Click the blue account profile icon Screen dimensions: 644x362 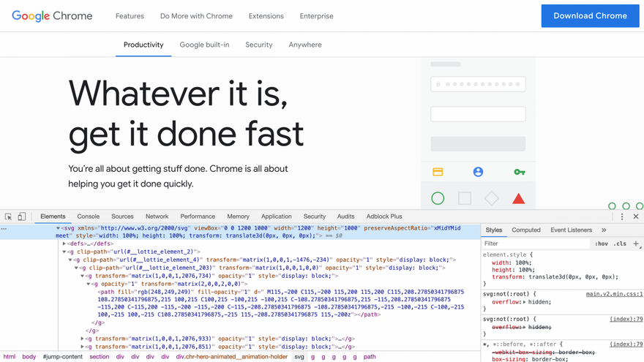click(x=478, y=172)
